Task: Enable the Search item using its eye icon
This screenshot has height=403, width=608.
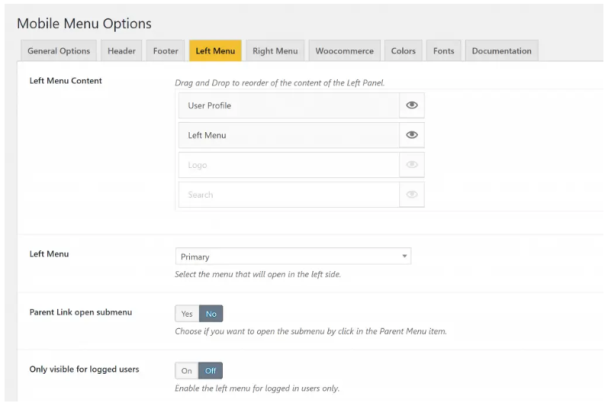Action: click(411, 195)
